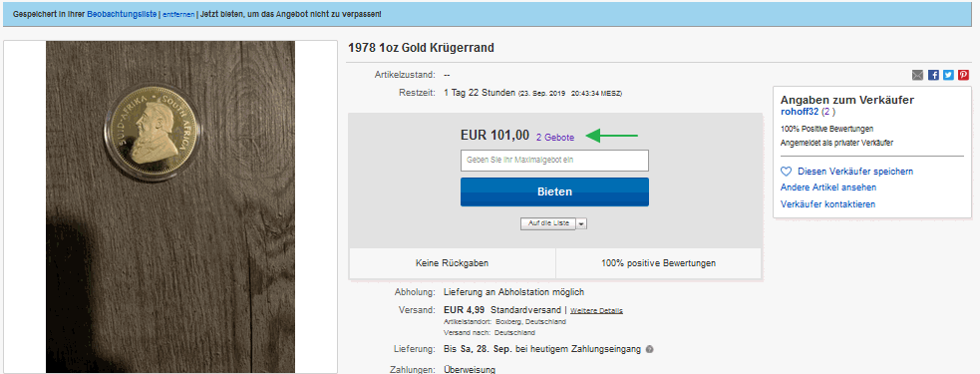Share listing on Pinterest

[964, 75]
